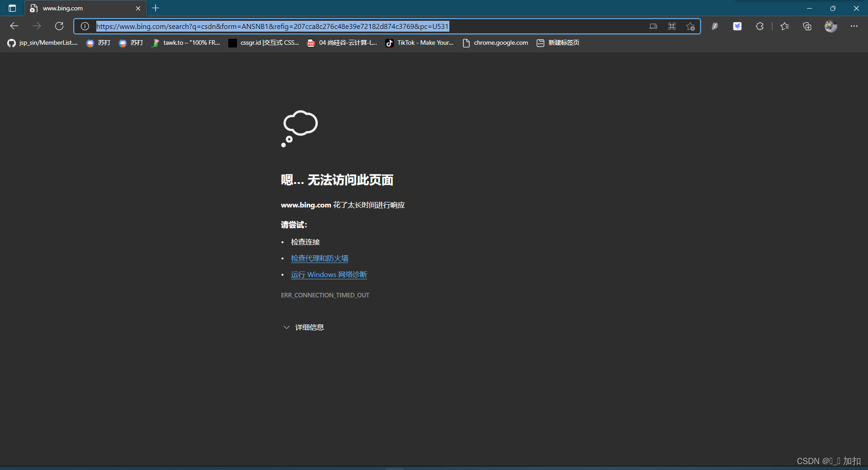Open the blue bird extension icon
This screenshot has width=868, height=470.
click(x=737, y=26)
